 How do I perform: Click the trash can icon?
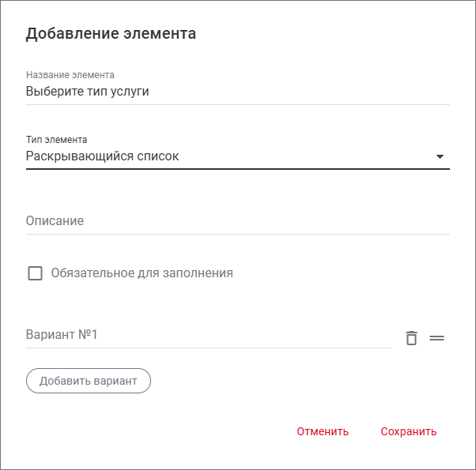411,337
